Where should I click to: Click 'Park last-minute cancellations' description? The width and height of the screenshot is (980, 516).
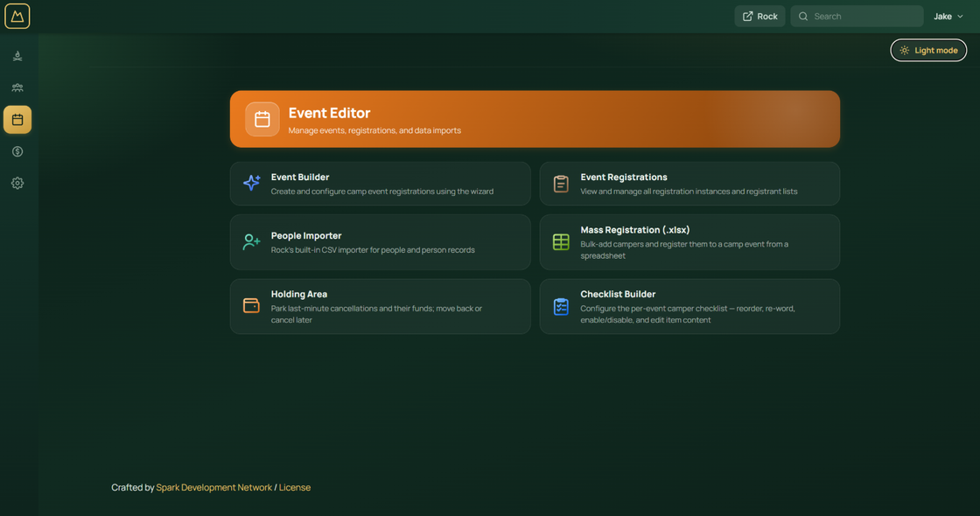tap(376, 314)
